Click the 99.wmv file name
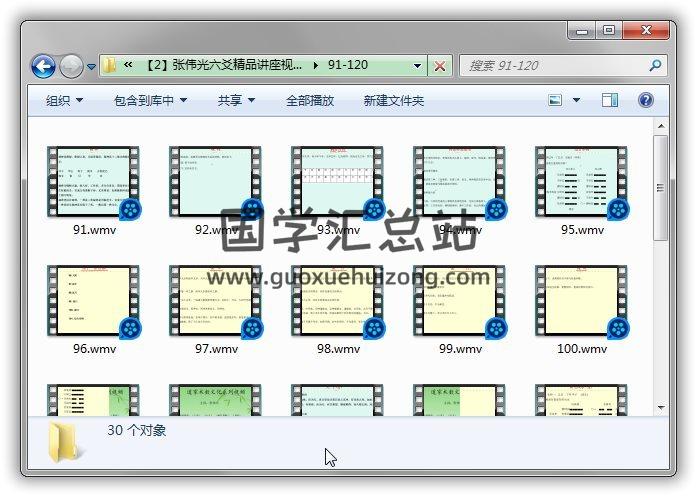The image size is (697, 497). click(x=461, y=349)
